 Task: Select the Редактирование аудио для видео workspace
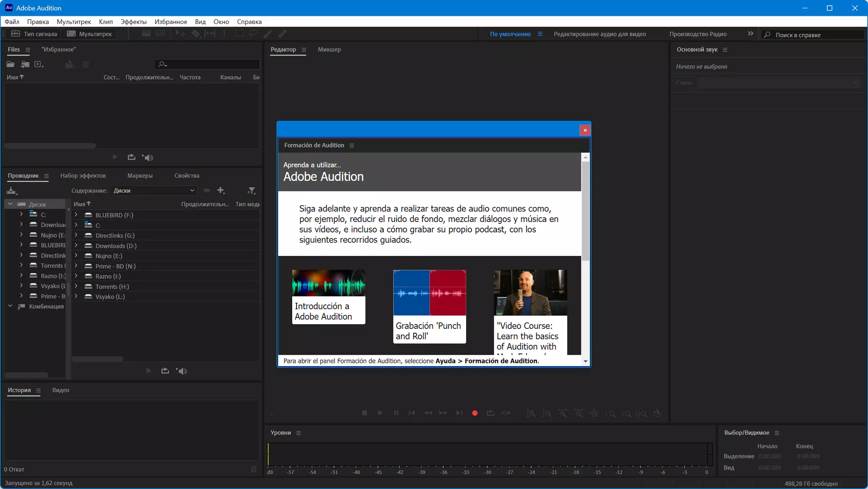(600, 34)
